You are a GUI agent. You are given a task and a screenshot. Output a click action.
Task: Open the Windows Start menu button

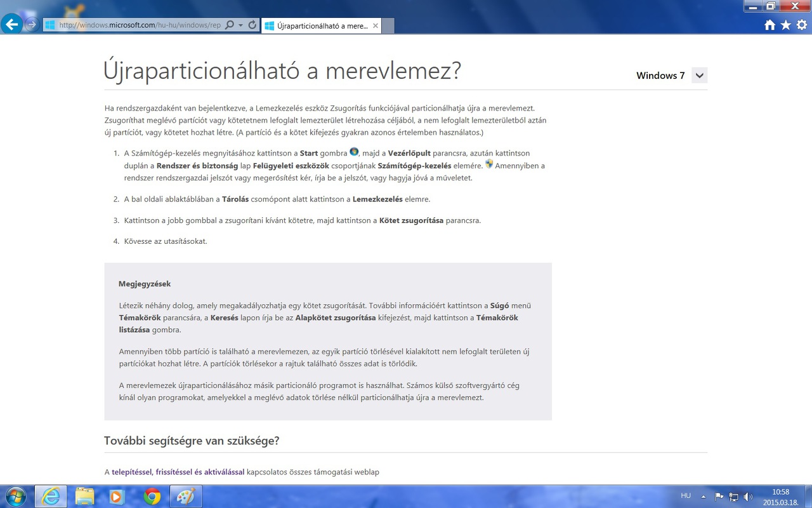[15, 496]
